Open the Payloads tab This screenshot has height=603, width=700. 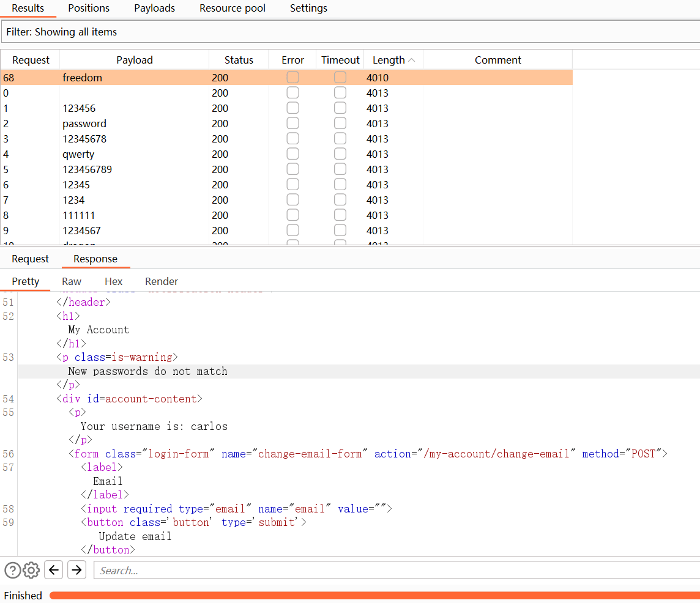[x=154, y=9]
